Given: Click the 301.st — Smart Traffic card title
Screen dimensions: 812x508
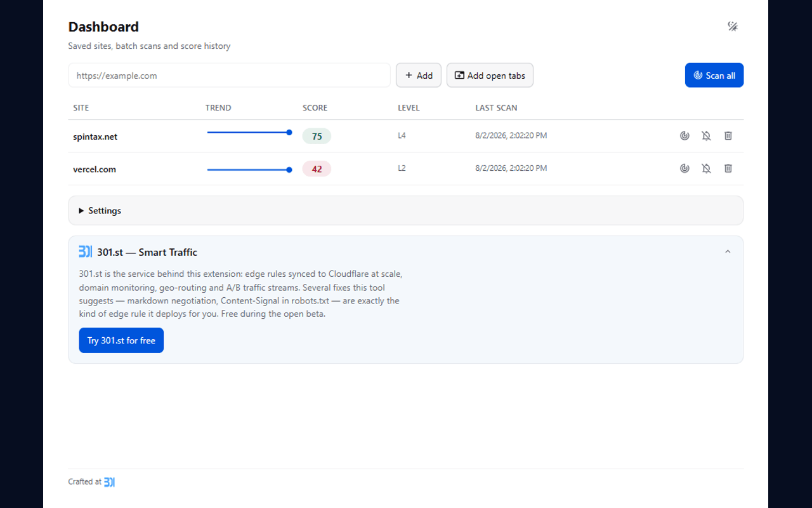Looking at the screenshot, I should pos(147,252).
